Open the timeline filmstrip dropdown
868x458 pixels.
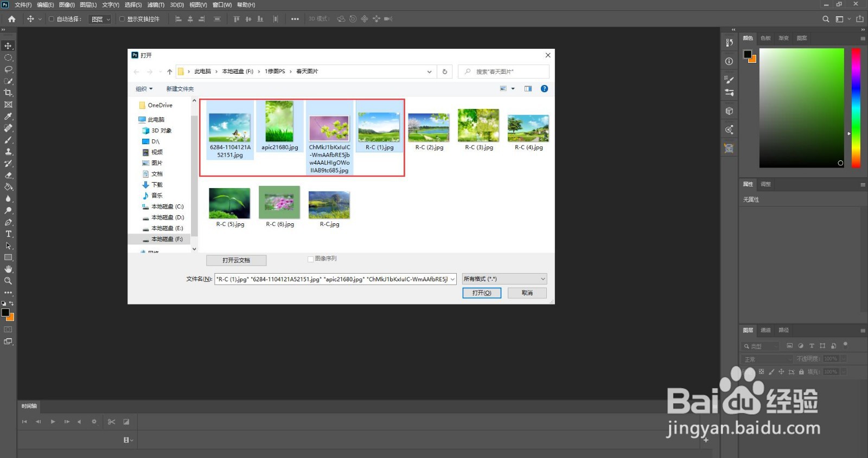coord(128,440)
